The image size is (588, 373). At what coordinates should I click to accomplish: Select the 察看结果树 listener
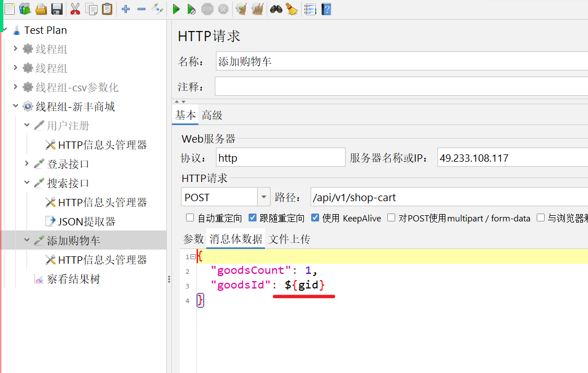[x=73, y=279]
